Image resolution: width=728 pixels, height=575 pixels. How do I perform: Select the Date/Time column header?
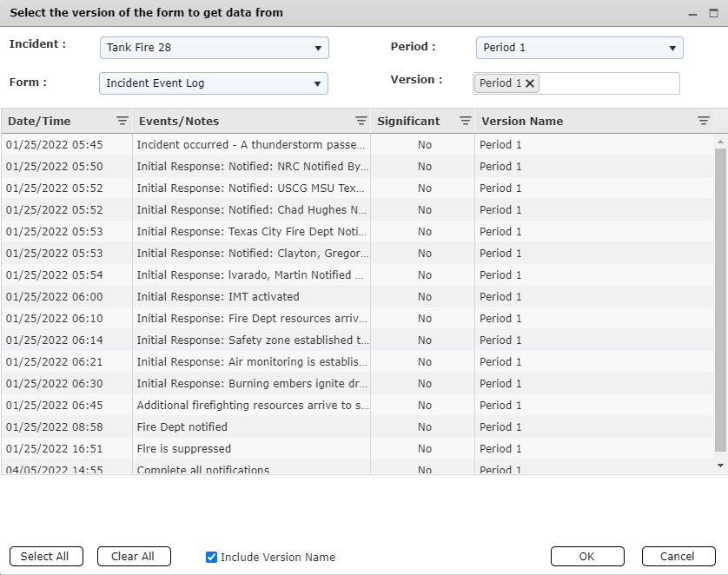[x=41, y=121]
